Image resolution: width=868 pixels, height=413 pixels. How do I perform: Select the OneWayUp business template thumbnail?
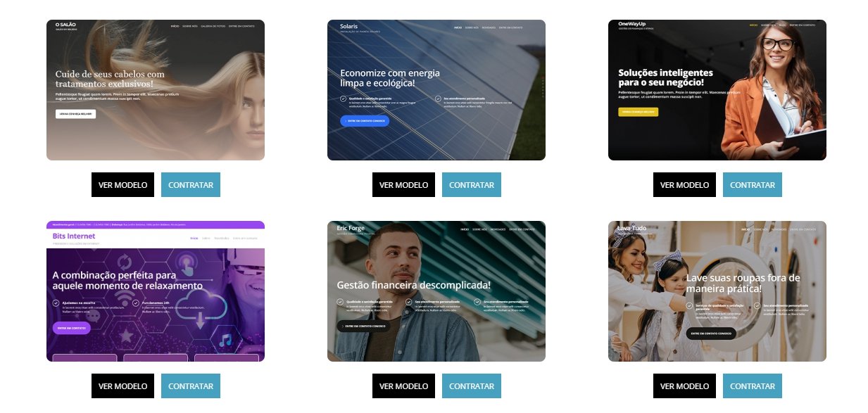click(x=717, y=90)
